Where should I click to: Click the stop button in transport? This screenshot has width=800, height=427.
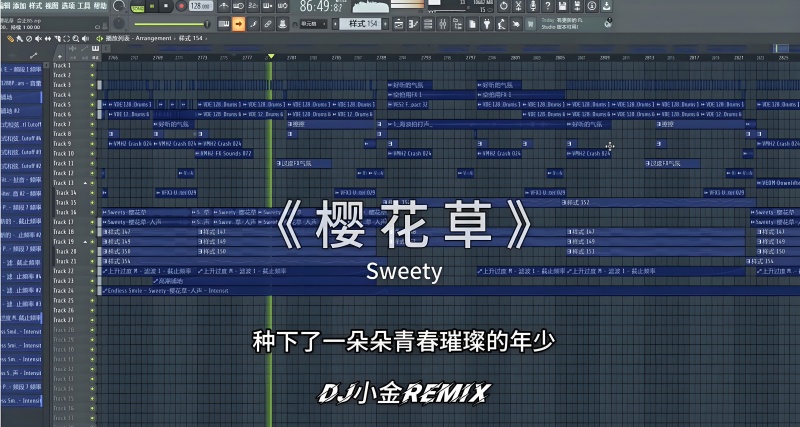point(166,6)
